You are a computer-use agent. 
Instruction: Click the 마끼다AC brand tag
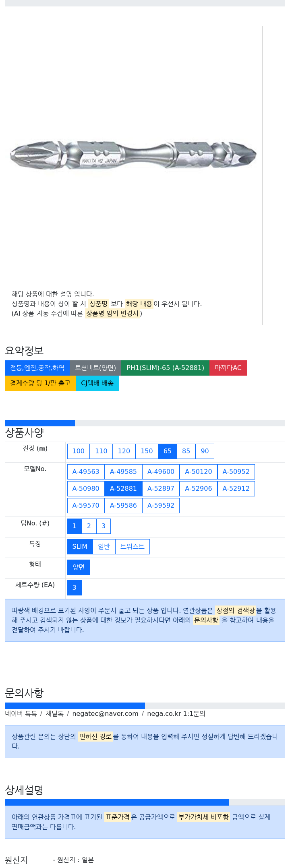[228, 368]
